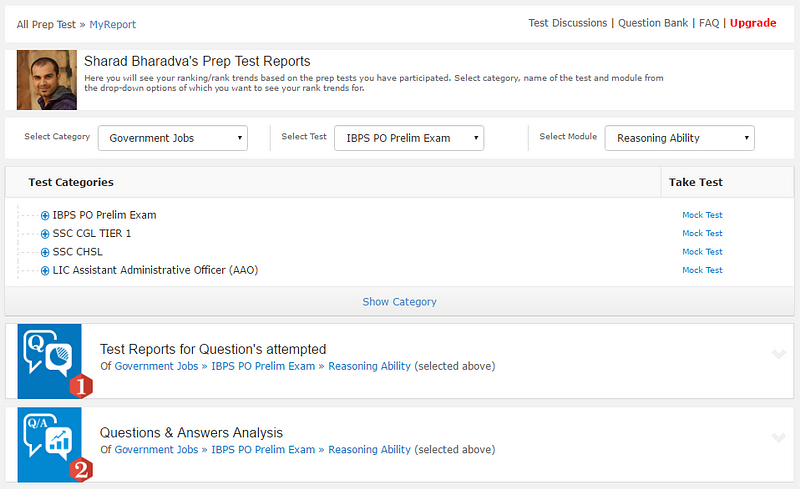Click Sharad Bharadva's Prep Test Reports title
The width and height of the screenshot is (800, 489).
[x=197, y=61]
